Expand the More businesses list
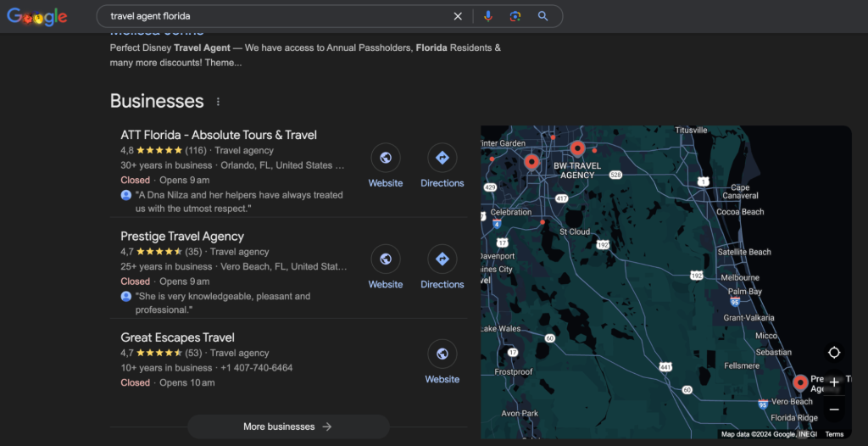 (x=287, y=426)
